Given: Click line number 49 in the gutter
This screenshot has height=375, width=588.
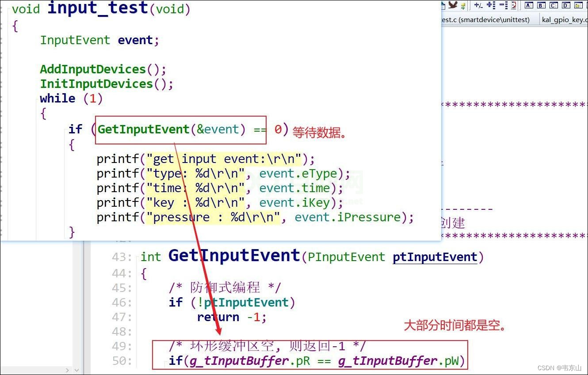Looking at the screenshot, I should (x=122, y=346).
